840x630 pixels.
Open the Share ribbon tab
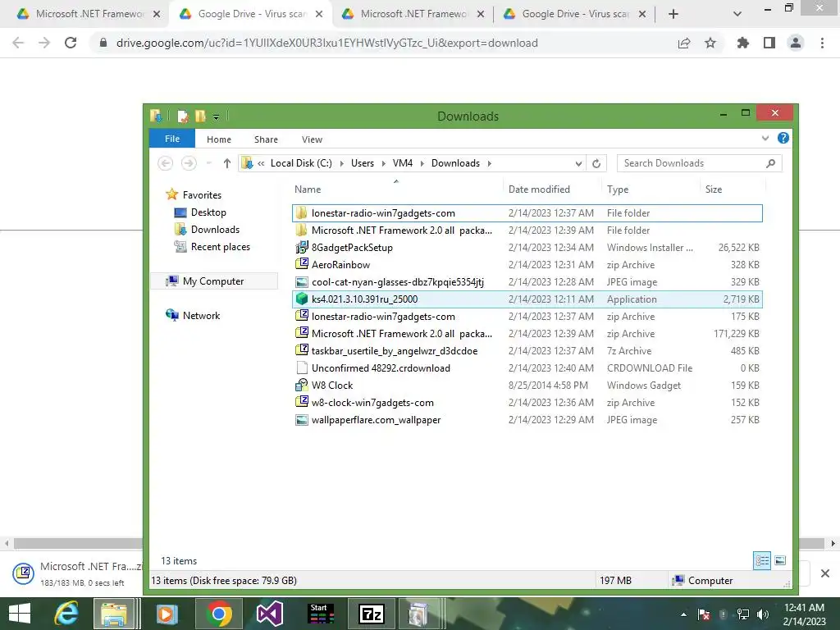(266, 139)
